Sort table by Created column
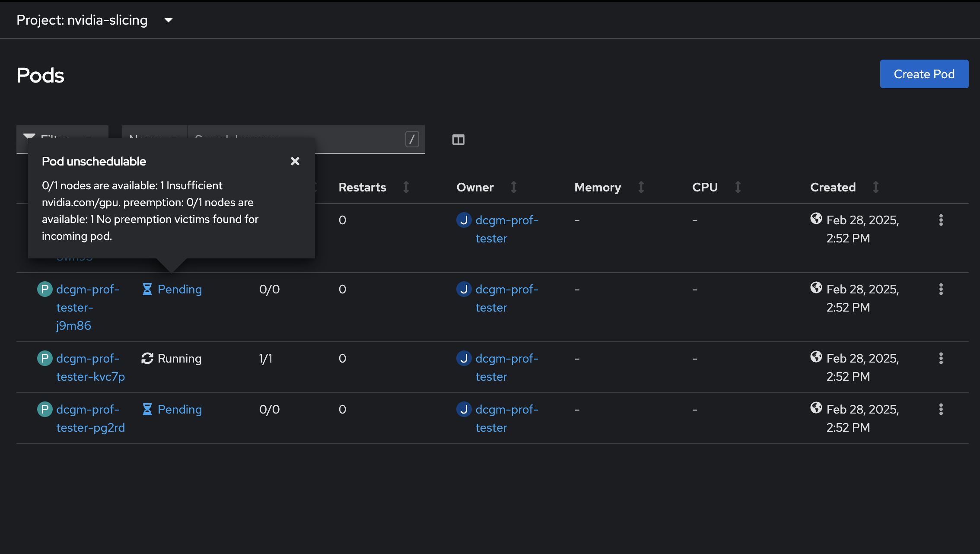Viewport: 980px width, 554px height. (876, 187)
